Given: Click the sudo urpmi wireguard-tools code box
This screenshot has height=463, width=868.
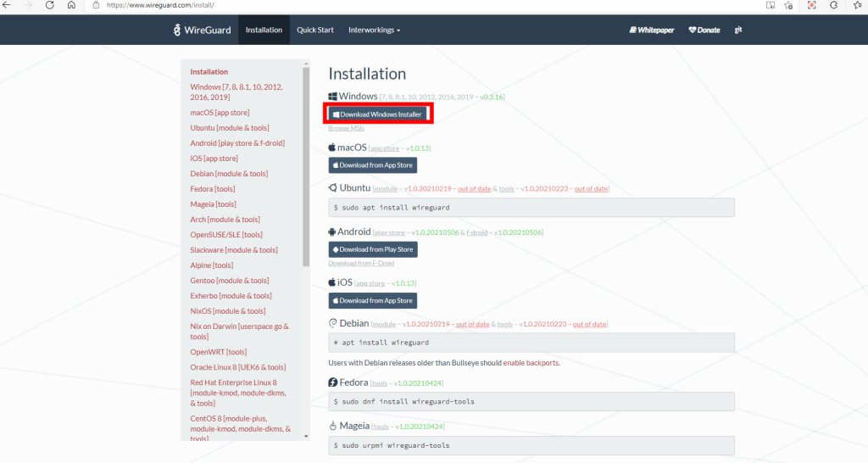Looking at the screenshot, I should [531, 445].
